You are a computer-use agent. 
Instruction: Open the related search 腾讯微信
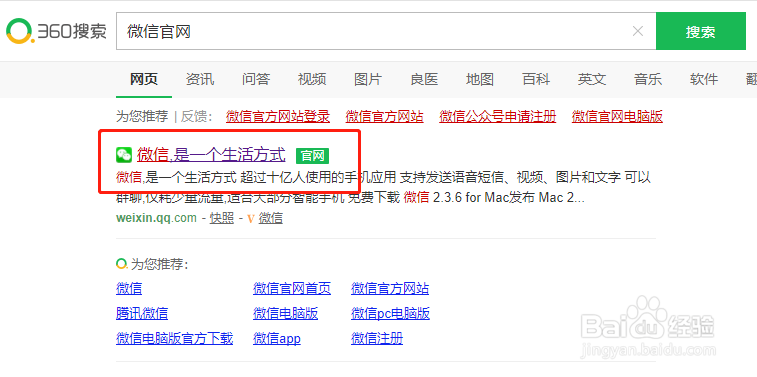[x=142, y=314]
